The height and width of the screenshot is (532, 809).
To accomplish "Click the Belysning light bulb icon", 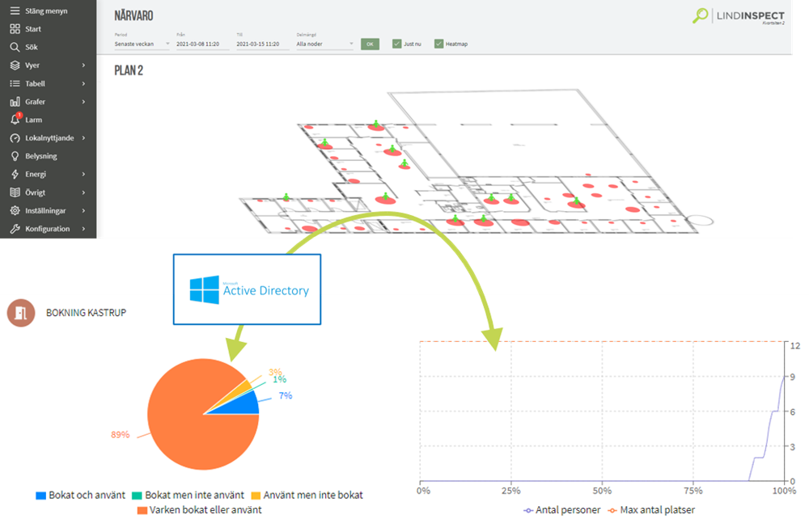I will click(x=15, y=156).
